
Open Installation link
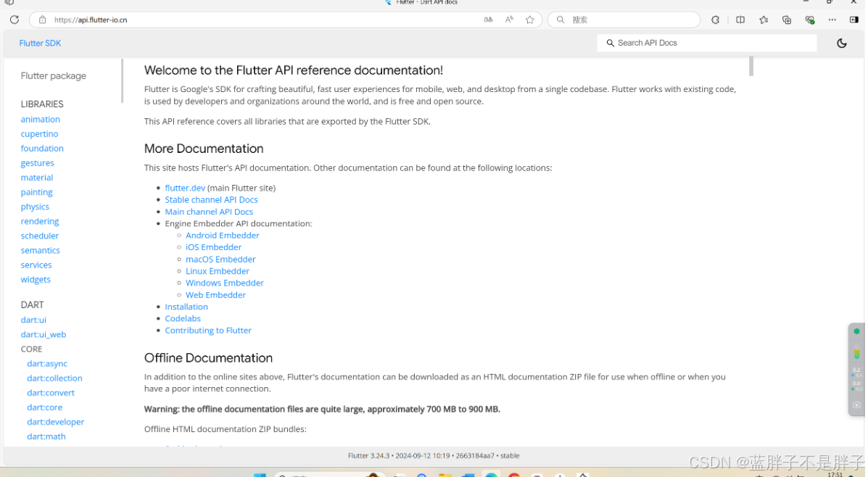[x=186, y=307]
